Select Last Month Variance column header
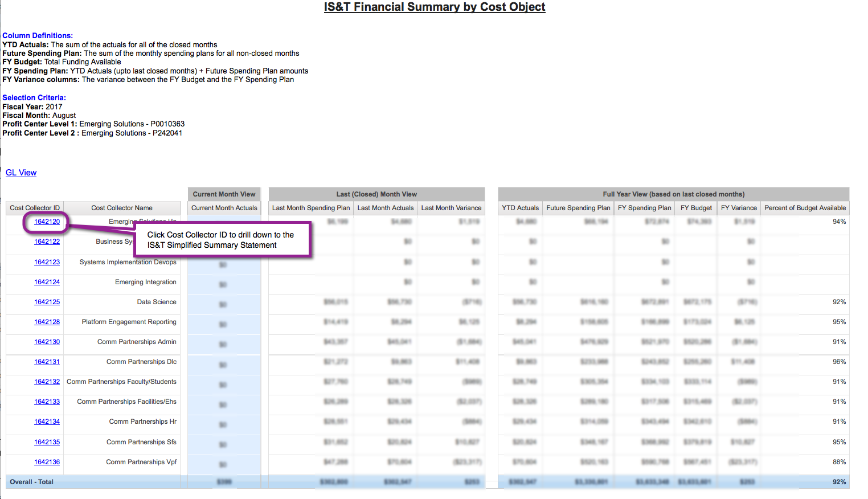This screenshot has height=499, width=868. [451, 208]
